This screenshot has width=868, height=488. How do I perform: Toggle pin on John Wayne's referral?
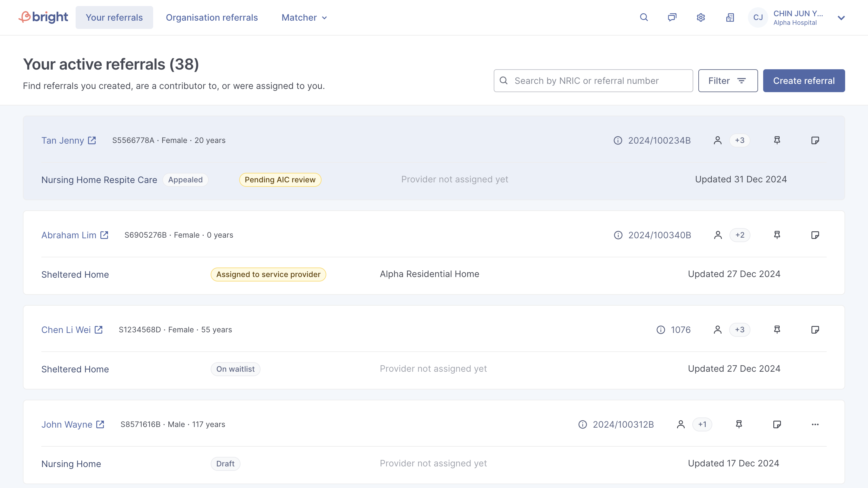pyautogui.click(x=739, y=424)
